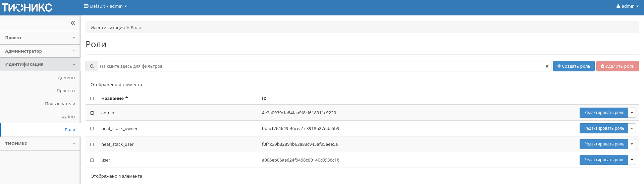Viewport: 644px width, 184px height.
Task: Click the search magnifier icon
Action: click(x=92, y=66)
